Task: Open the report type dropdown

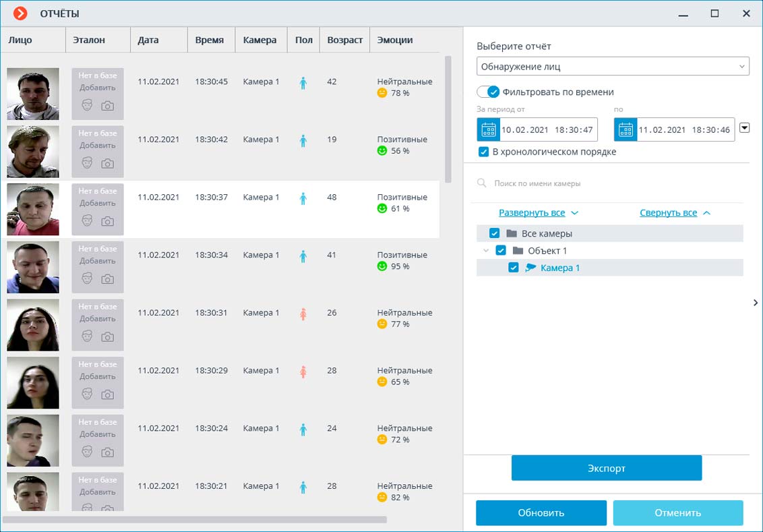Action: click(613, 67)
